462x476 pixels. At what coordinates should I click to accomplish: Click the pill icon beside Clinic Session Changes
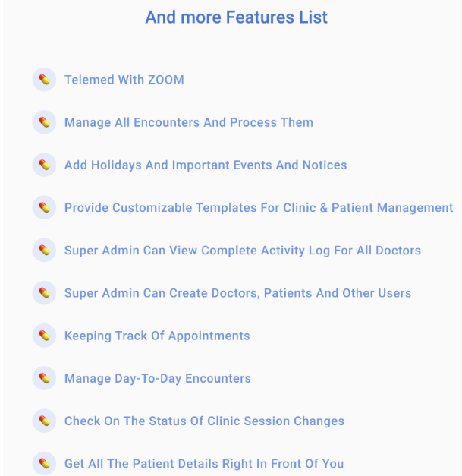tap(44, 420)
